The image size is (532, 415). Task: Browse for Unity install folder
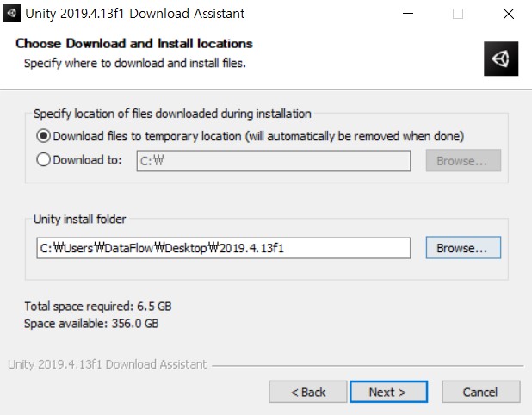pos(463,248)
